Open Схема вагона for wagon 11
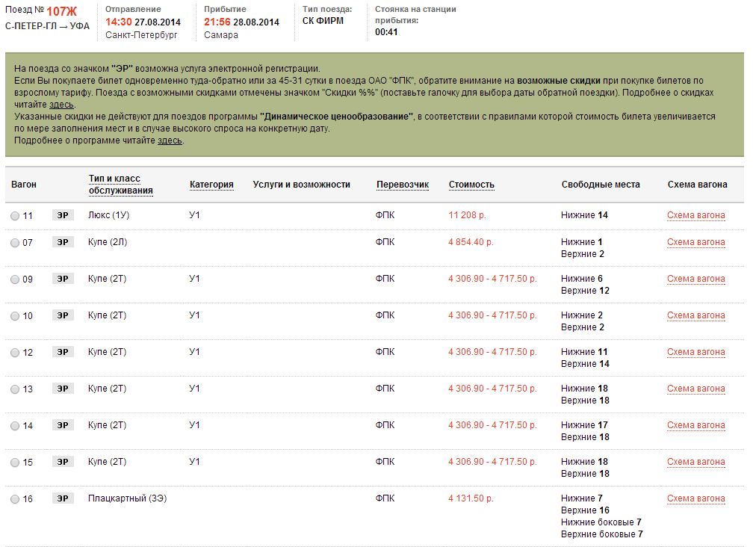756x547 pixels. [695, 215]
